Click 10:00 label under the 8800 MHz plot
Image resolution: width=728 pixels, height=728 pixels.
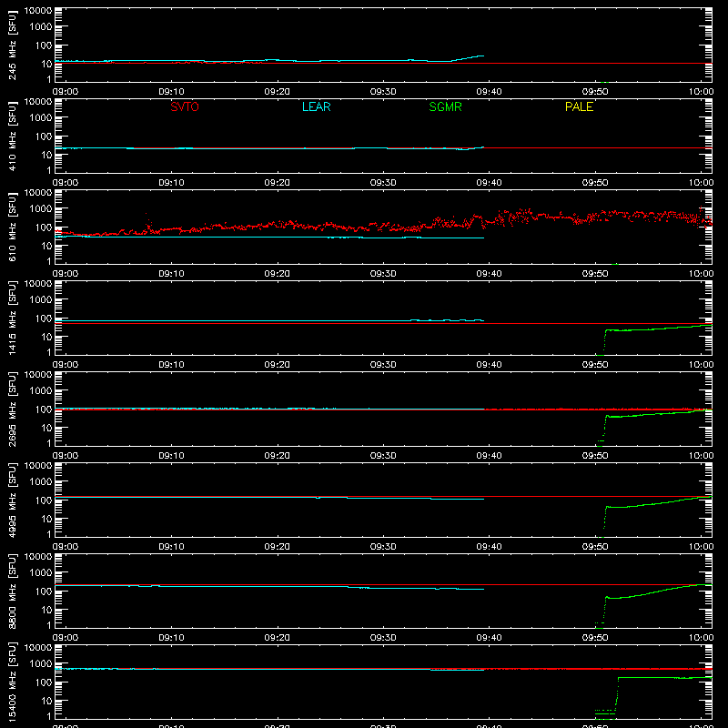click(701, 638)
